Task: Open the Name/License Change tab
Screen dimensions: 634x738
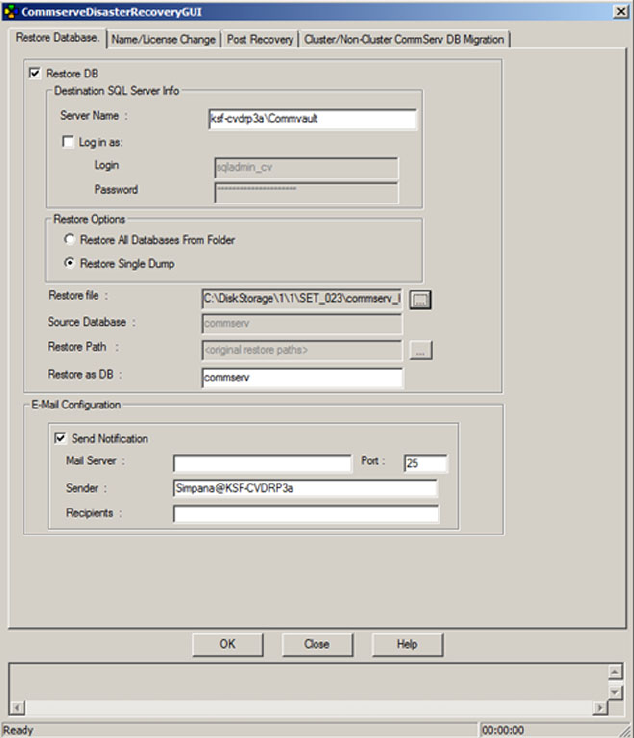Action: click(x=163, y=40)
